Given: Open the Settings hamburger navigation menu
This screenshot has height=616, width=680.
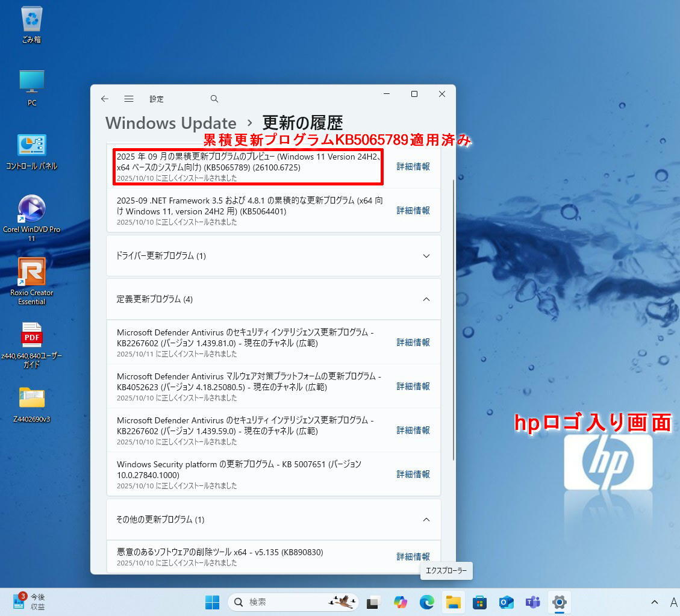Looking at the screenshot, I should pyautogui.click(x=129, y=99).
